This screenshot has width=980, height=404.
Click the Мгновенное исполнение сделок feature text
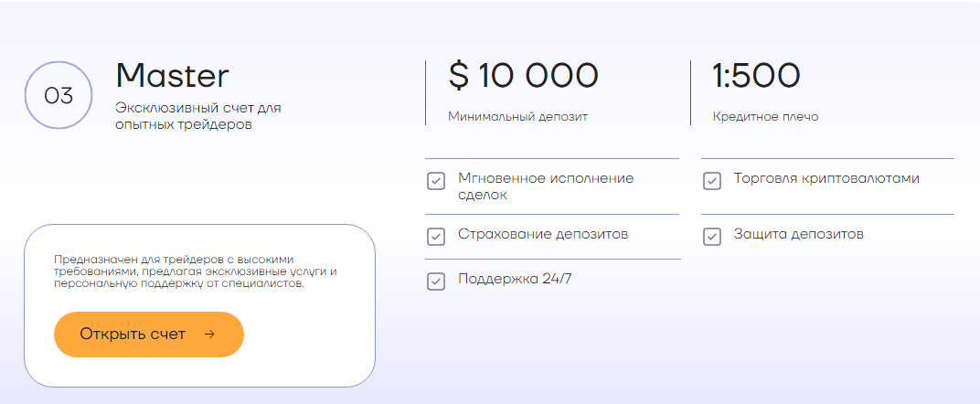[547, 186]
